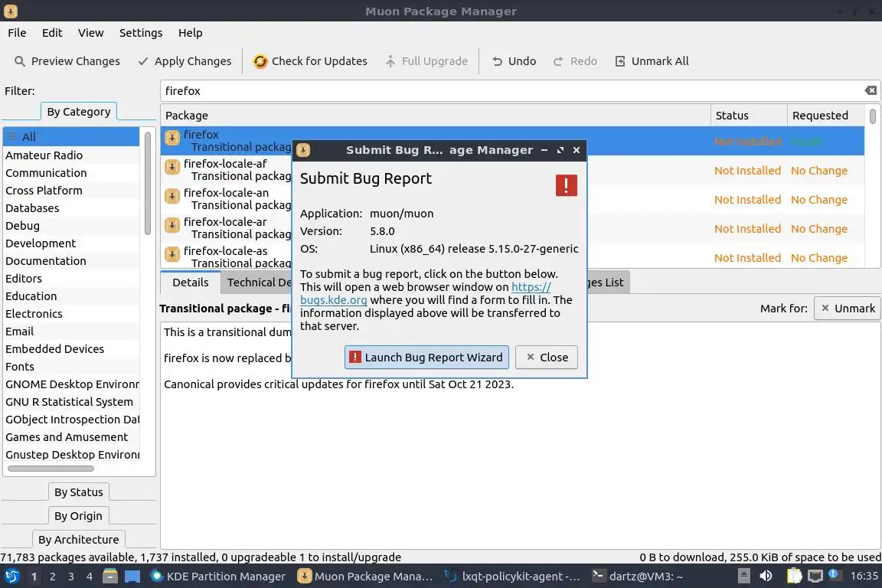Open the View menu
Viewport: 882px width, 588px height.
[x=90, y=33]
